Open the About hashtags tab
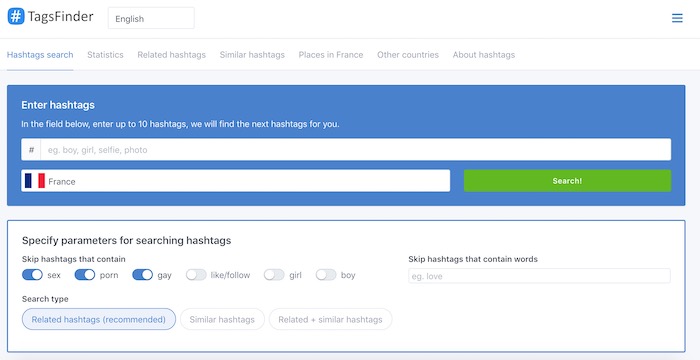Viewport: 700px width, 360px height. point(484,55)
